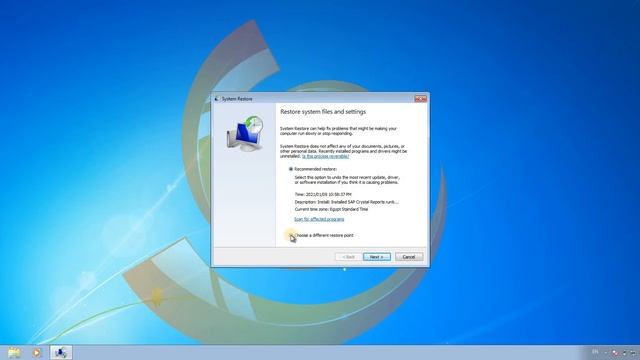Click the Next button
This screenshot has height=360, width=640.
point(376,257)
